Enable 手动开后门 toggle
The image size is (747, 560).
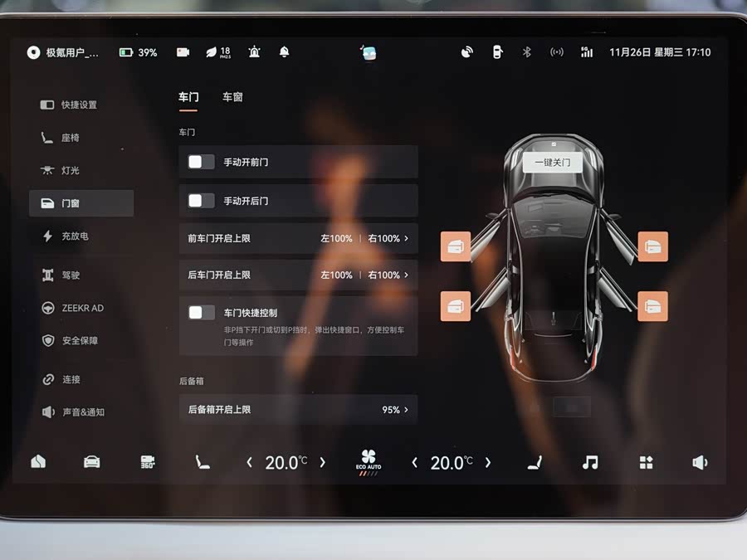pos(201,201)
